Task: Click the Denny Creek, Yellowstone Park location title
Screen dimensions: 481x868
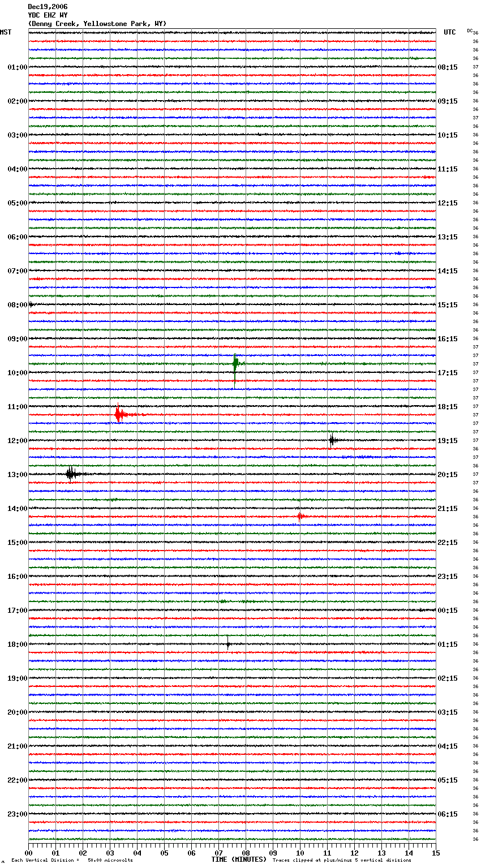Action: [x=97, y=24]
